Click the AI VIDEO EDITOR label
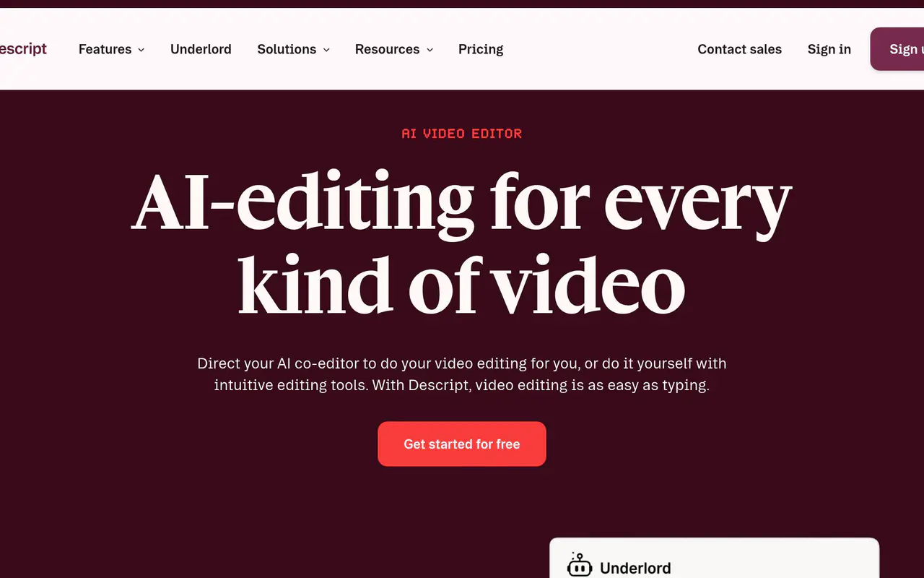 click(462, 134)
